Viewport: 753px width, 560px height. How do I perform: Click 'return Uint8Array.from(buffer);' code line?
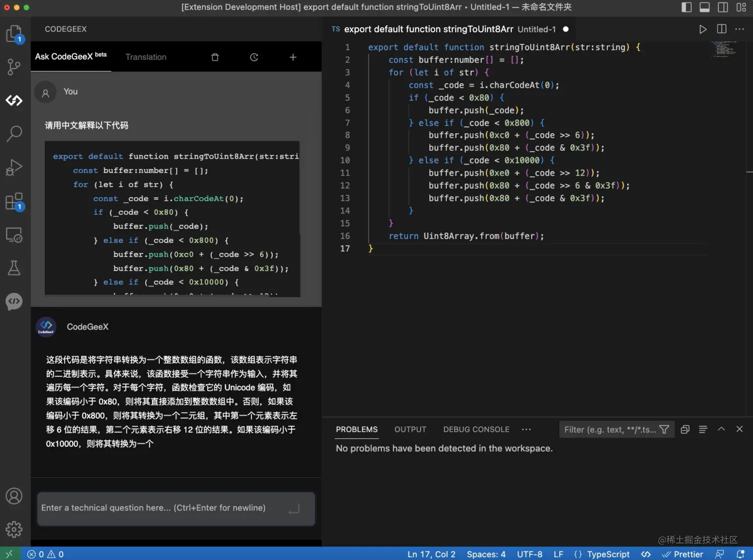pos(466,236)
